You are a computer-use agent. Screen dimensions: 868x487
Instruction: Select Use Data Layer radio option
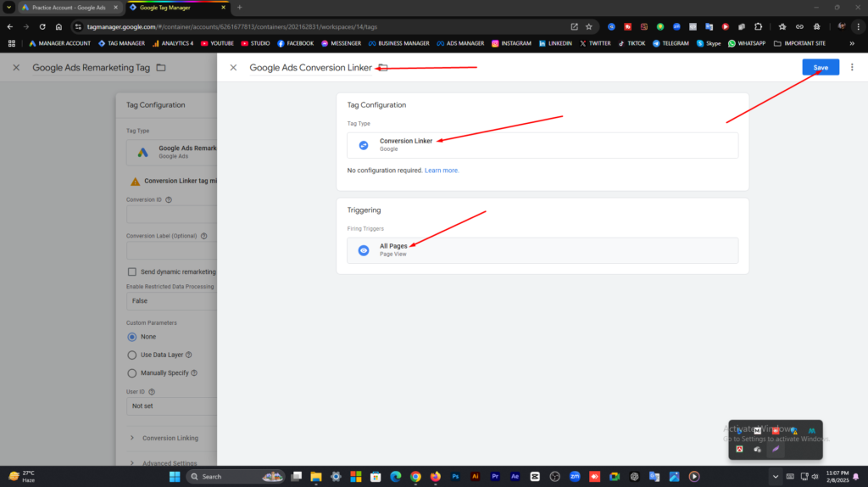(131, 355)
